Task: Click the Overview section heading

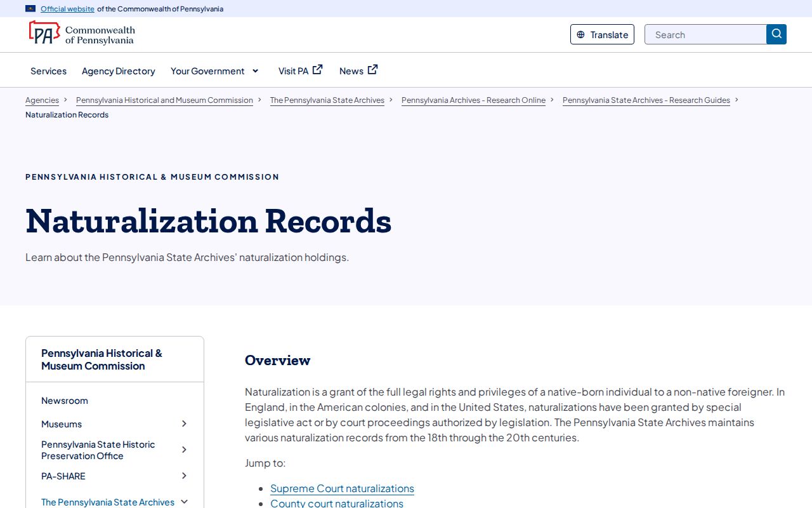Action: [278, 360]
